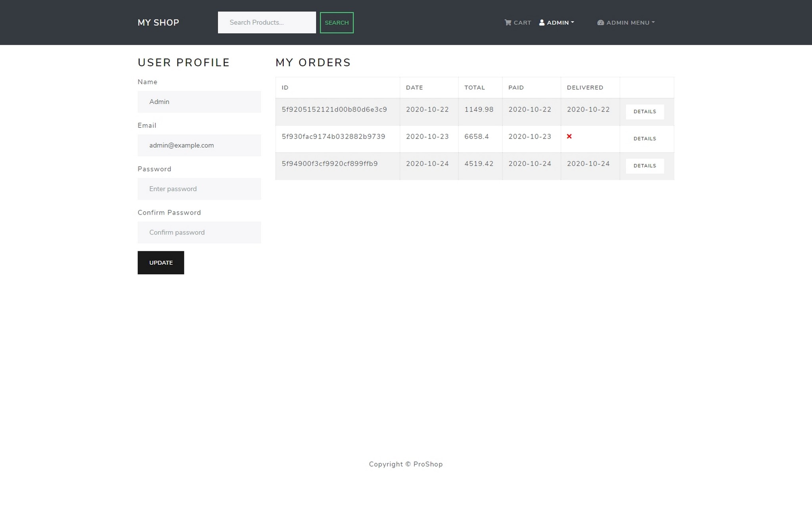Viewport: 812px width, 508px height.
Task: Click the Admin Menu dashboard icon
Action: [x=600, y=23]
